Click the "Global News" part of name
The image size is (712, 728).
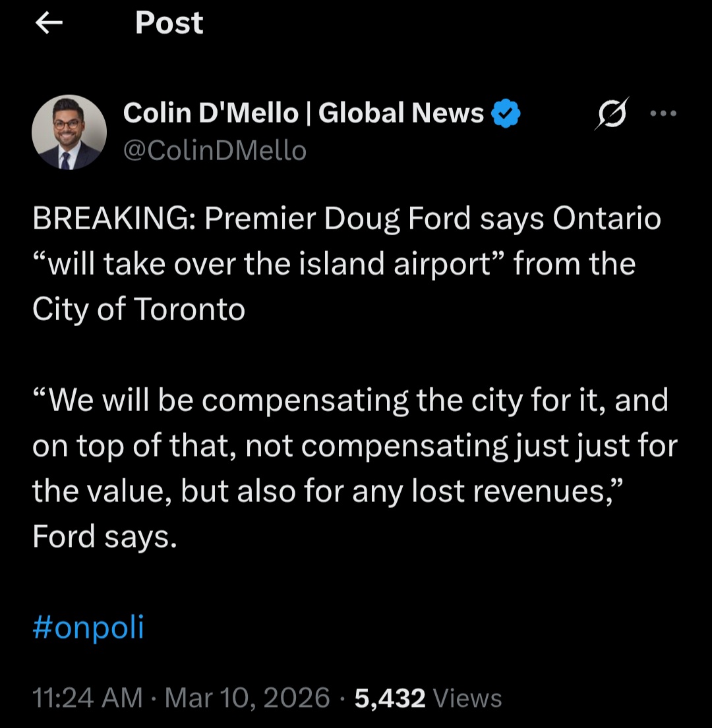point(401,114)
